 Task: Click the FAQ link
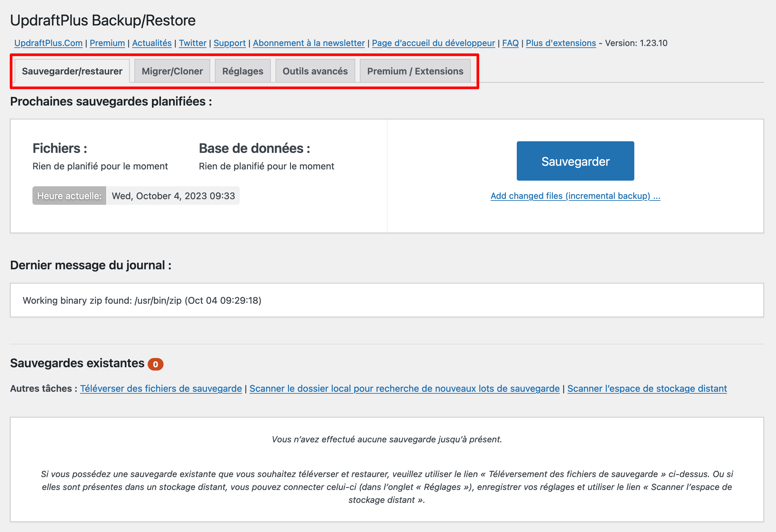coord(510,43)
